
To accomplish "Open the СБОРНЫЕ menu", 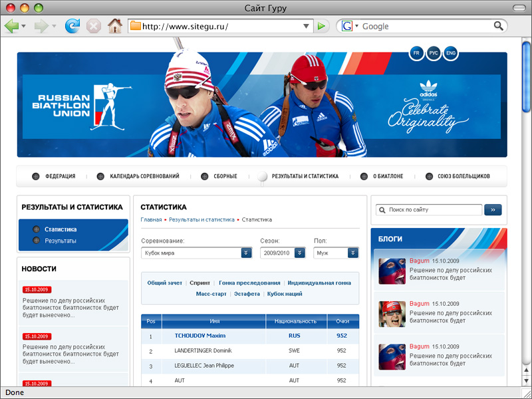I will (225, 176).
